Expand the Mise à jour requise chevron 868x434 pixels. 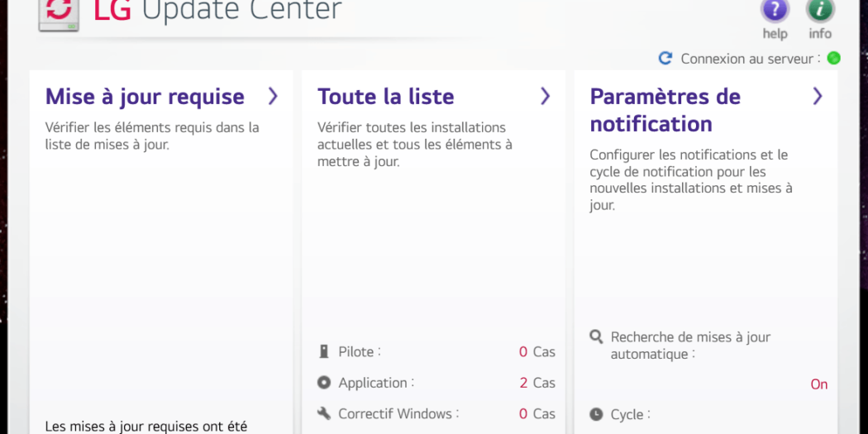coord(273,97)
